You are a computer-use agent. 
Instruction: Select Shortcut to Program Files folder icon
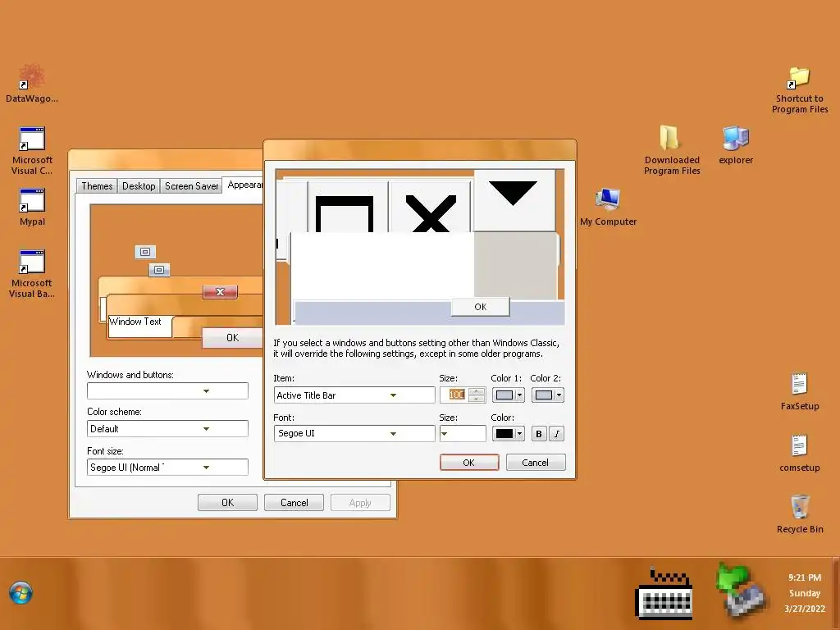click(799, 90)
